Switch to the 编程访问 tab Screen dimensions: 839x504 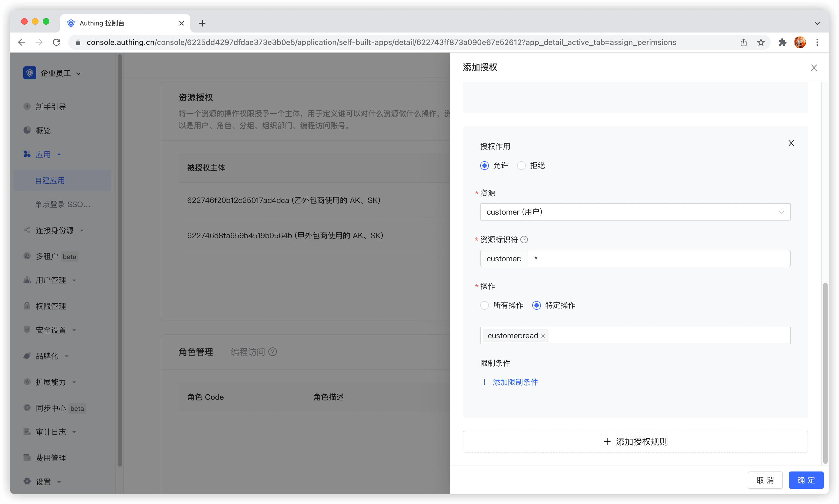pos(248,352)
